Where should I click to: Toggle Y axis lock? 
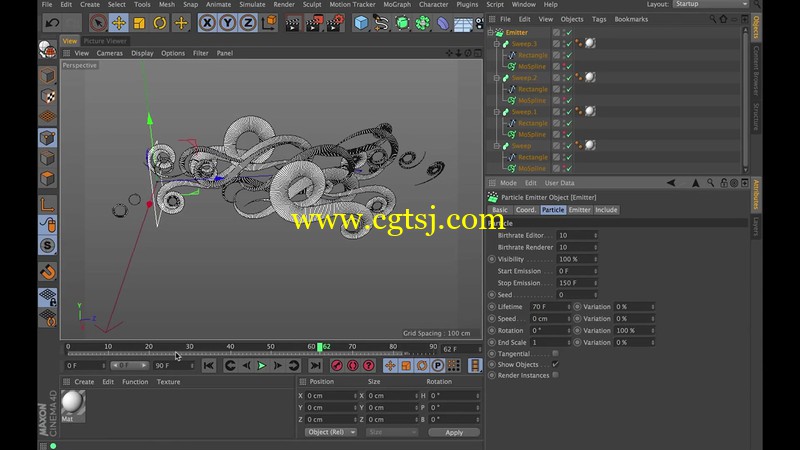click(228, 23)
